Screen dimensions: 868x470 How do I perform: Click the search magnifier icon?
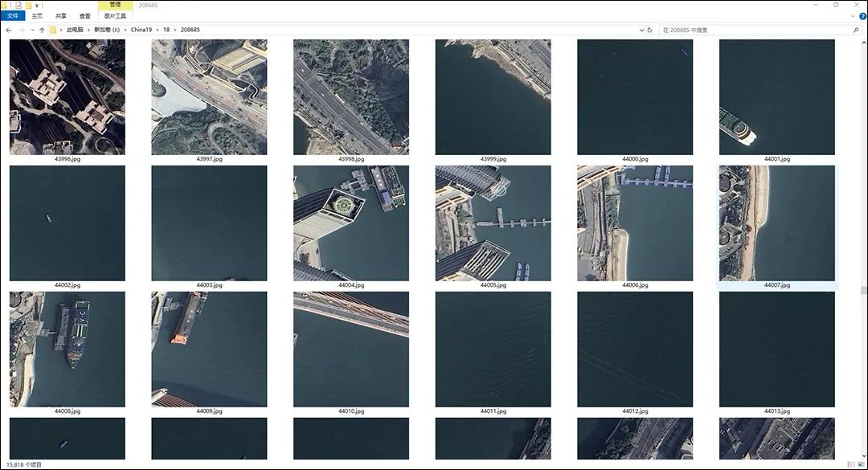click(x=856, y=30)
